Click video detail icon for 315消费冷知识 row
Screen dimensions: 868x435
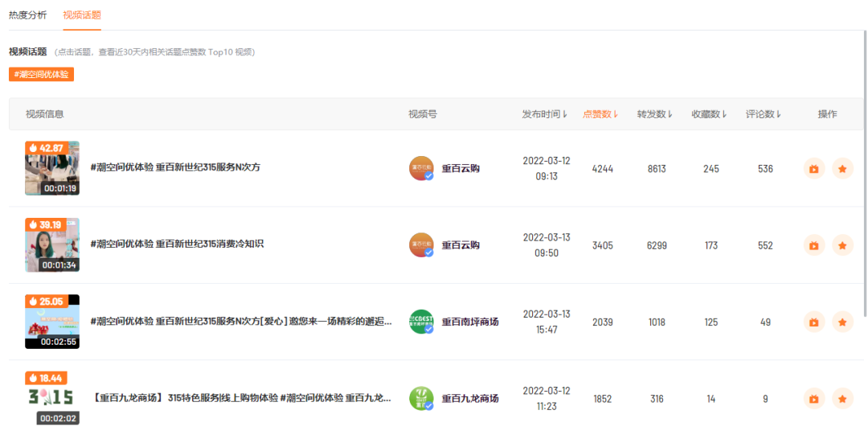(814, 245)
